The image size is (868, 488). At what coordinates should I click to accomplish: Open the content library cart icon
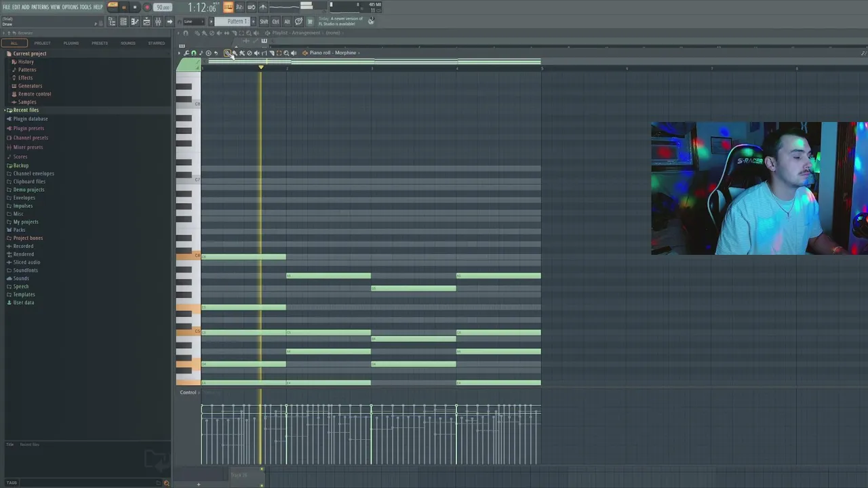pos(310,22)
